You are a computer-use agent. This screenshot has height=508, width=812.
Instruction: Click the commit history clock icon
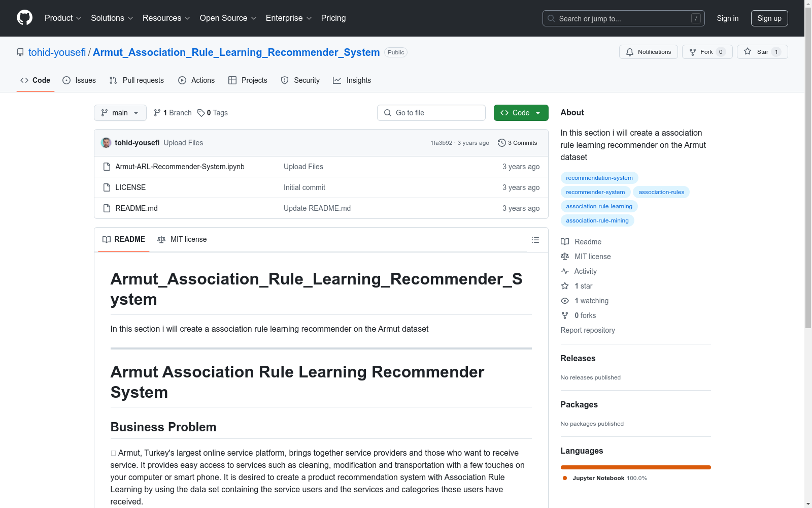pos(502,143)
